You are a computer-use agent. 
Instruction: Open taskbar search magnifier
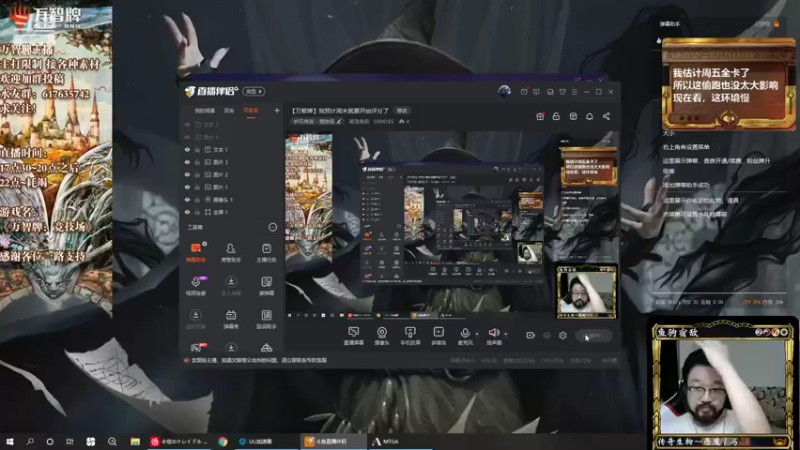[30, 441]
